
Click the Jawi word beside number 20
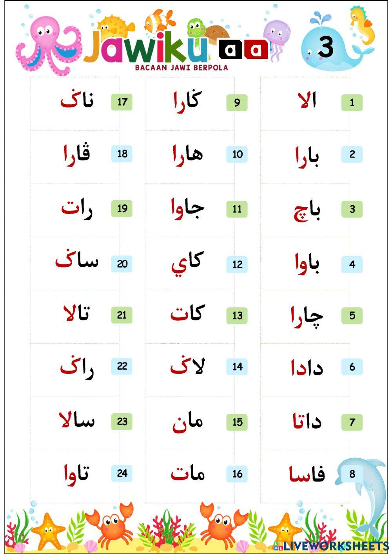(77, 262)
